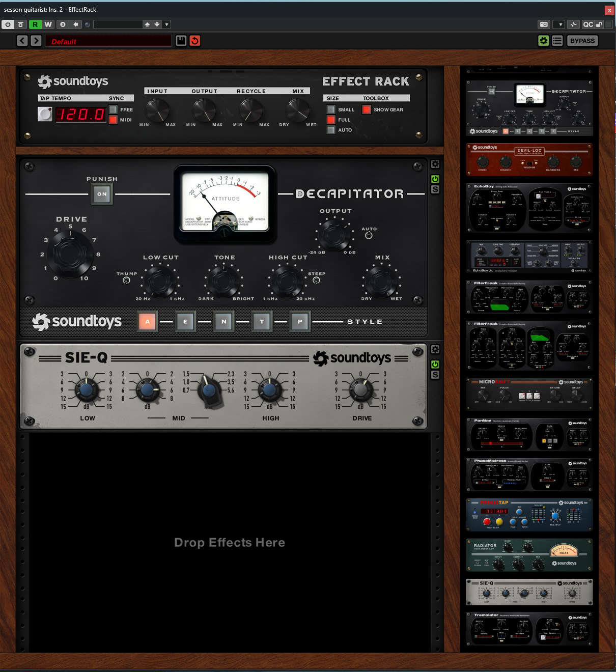Activate the plugin power button in host toolbar
The image size is (616, 672).
click(x=8, y=24)
